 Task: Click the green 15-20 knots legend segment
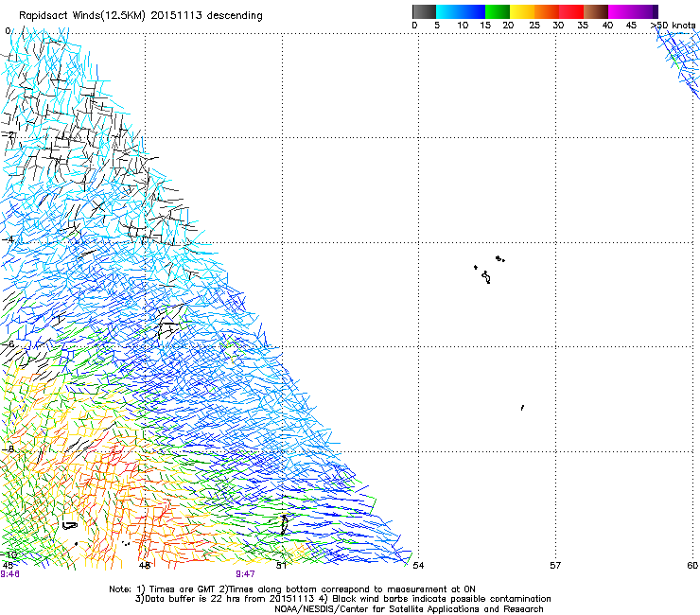tap(498, 11)
